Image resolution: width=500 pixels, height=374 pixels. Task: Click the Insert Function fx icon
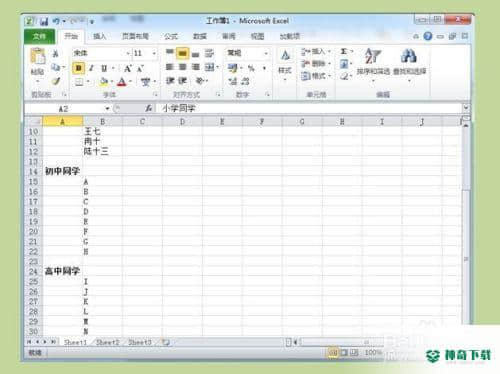149,108
